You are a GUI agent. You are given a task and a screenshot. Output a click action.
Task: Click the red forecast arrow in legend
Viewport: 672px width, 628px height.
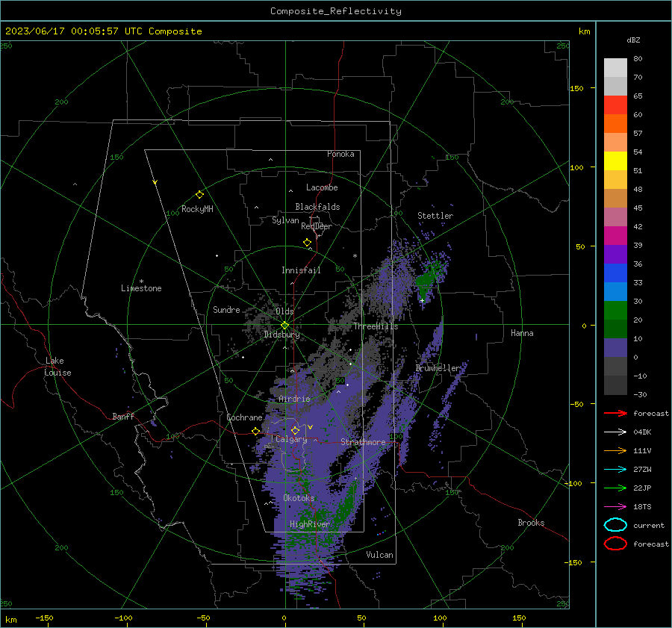tap(615, 413)
